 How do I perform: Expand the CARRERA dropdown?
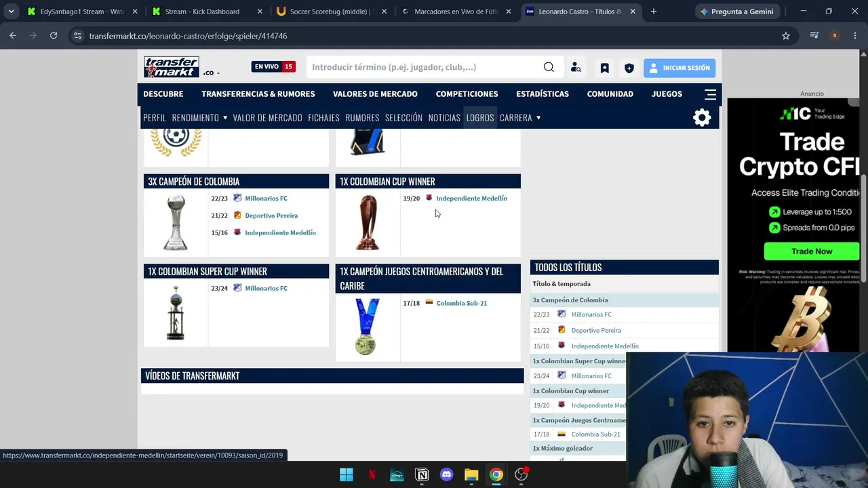pyautogui.click(x=520, y=118)
